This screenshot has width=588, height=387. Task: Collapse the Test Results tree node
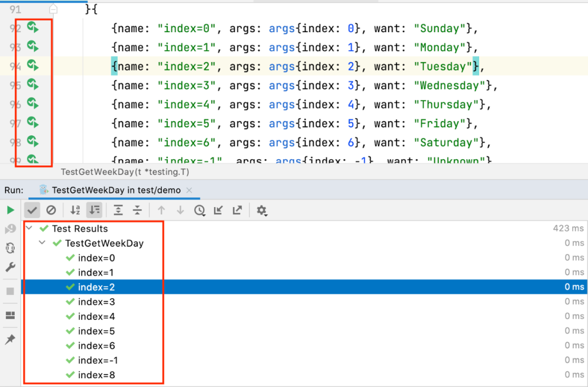click(x=29, y=228)
